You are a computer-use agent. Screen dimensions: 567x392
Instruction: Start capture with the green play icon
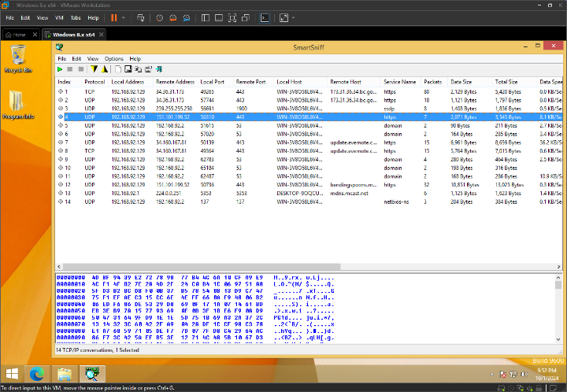[x=60, y=69]
